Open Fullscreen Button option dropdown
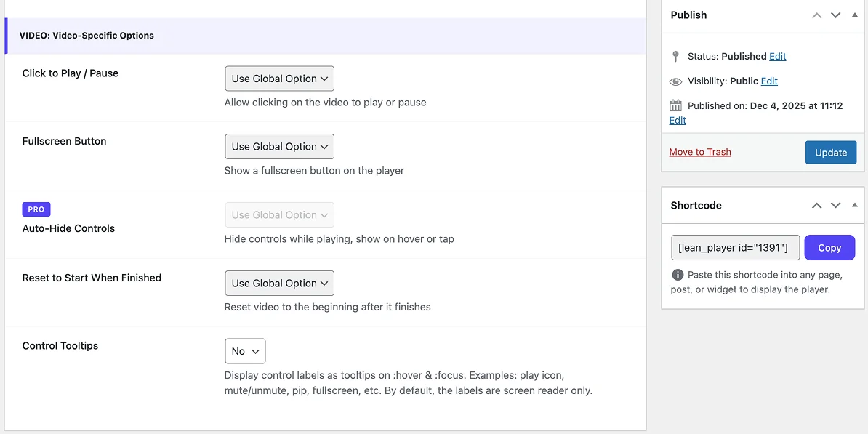Viewport: 868px width, 434px height. [279, 147]
